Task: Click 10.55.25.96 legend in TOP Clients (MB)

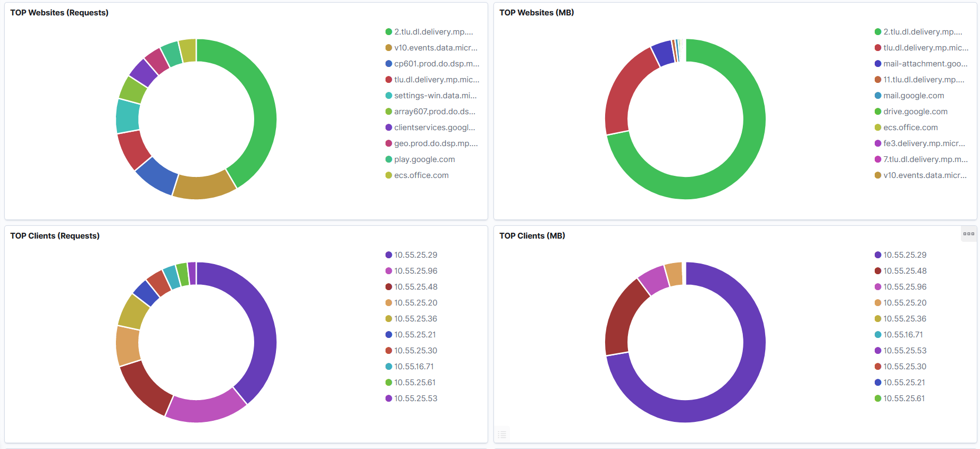Action: (901, 287)
